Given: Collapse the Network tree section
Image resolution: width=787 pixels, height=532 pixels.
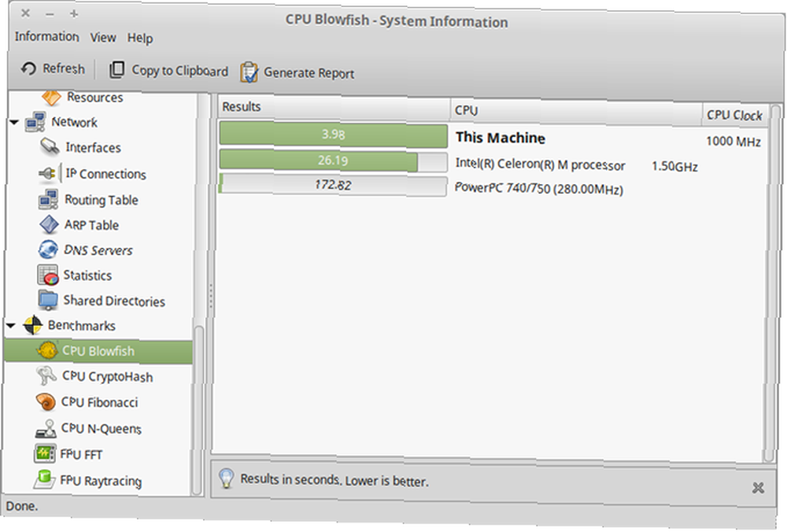Looking at the screenshot, I should [14, 122].
